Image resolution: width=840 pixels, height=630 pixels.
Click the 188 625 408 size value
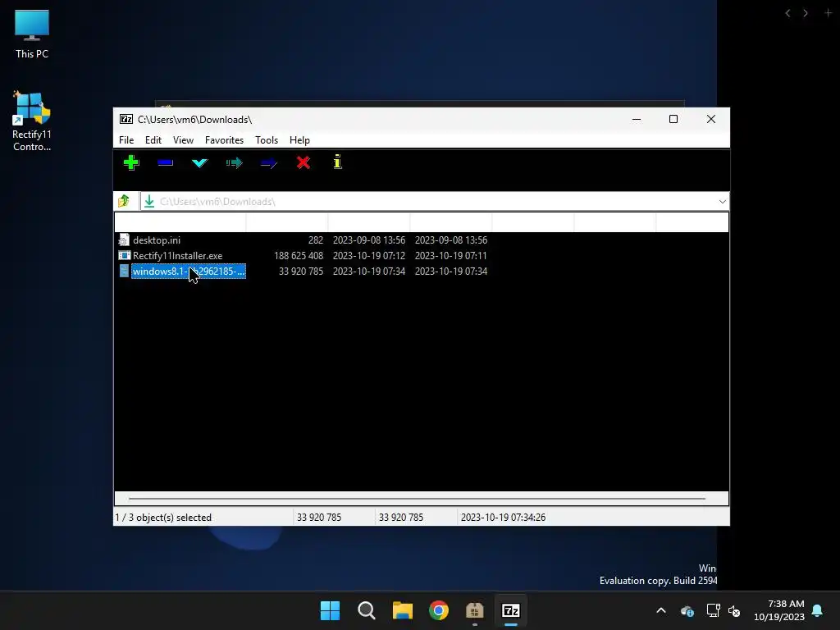[299, 256]
